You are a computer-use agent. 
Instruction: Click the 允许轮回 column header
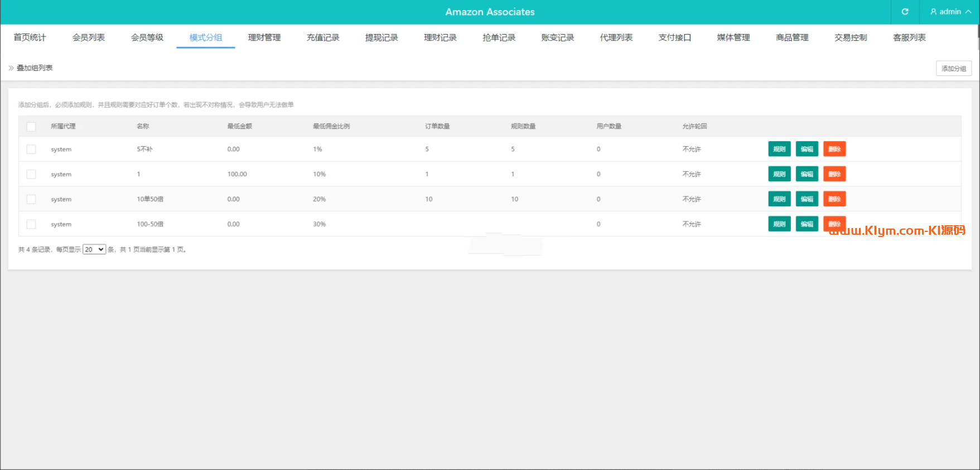[695, 126]
